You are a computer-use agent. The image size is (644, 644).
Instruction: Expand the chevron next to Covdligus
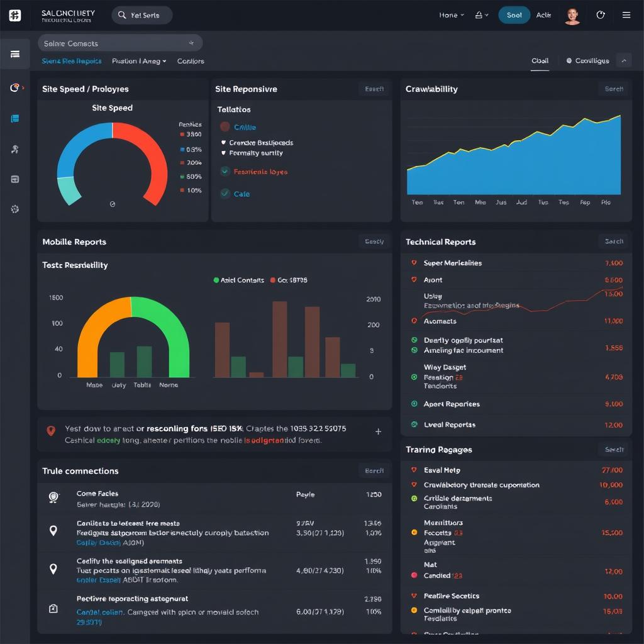pyautogui.click(x=624, y=60)
